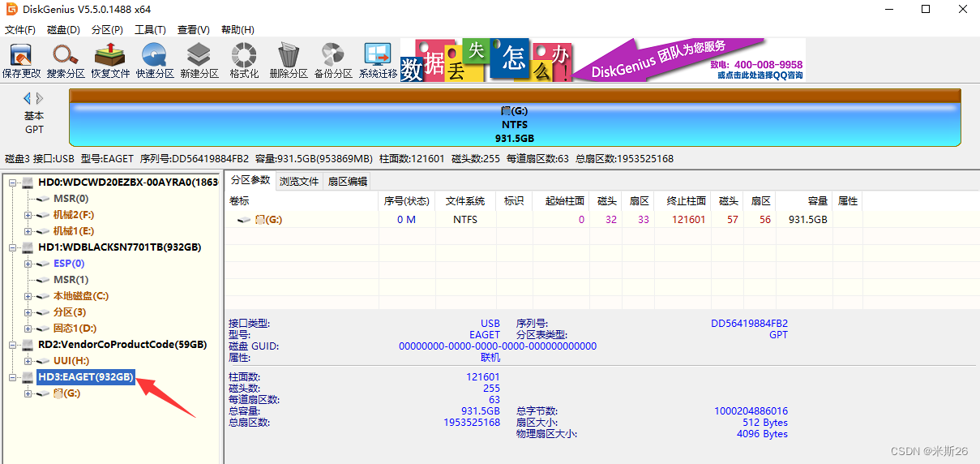Viewport: 980px width, 464px height.
Task: Expand the G: partition under HD3
Action: (28, 393)
